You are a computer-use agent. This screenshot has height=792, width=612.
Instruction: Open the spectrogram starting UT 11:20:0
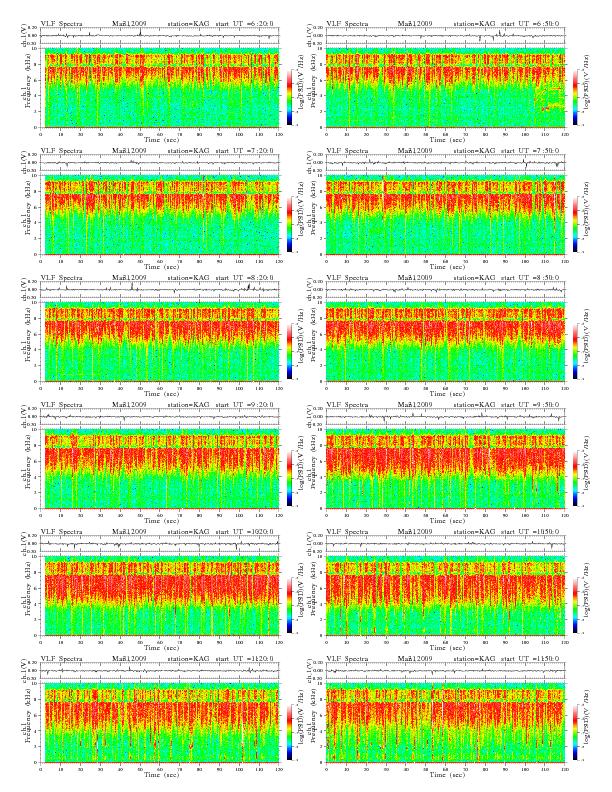(x=160, y=723)
